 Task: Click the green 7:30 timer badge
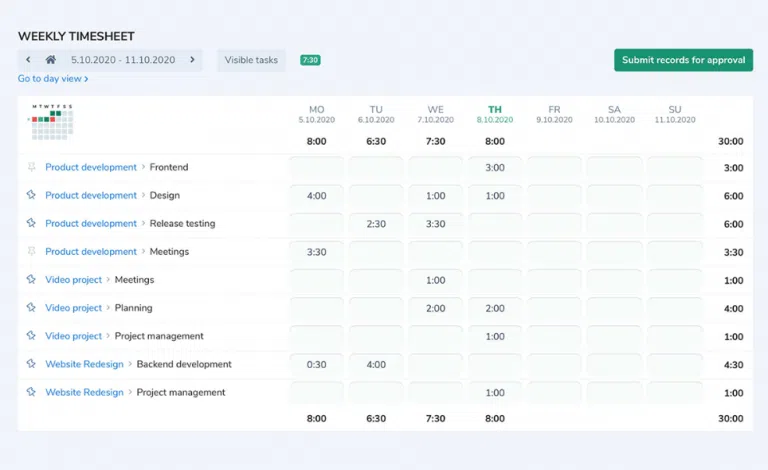point(310,60)
